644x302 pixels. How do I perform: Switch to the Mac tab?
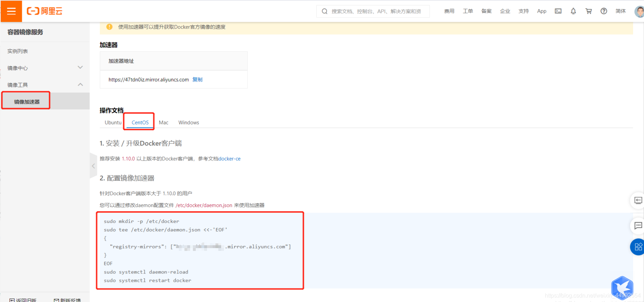164,123
